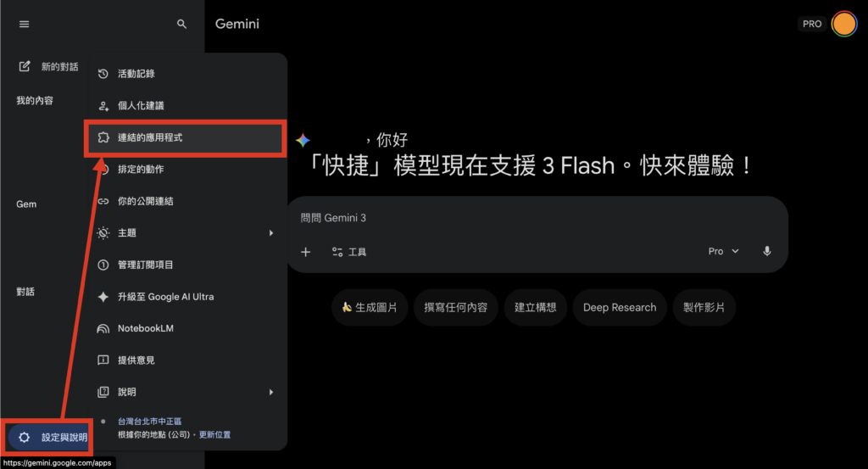
Task: Select 活動記錄 menu entry
Action: click(x=186, y=74)
